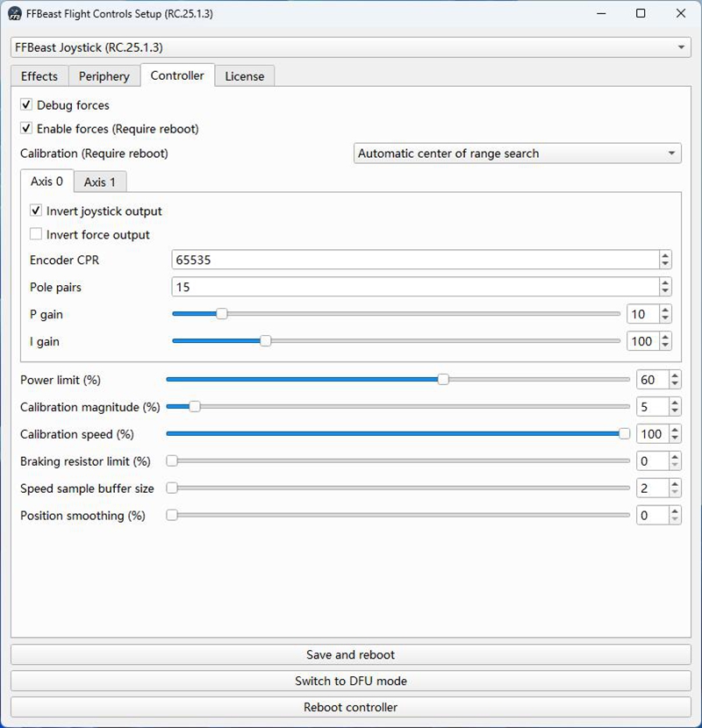Uncheck the Debug forces checkbox
The image size is (702, 728).
click(26, 105)
